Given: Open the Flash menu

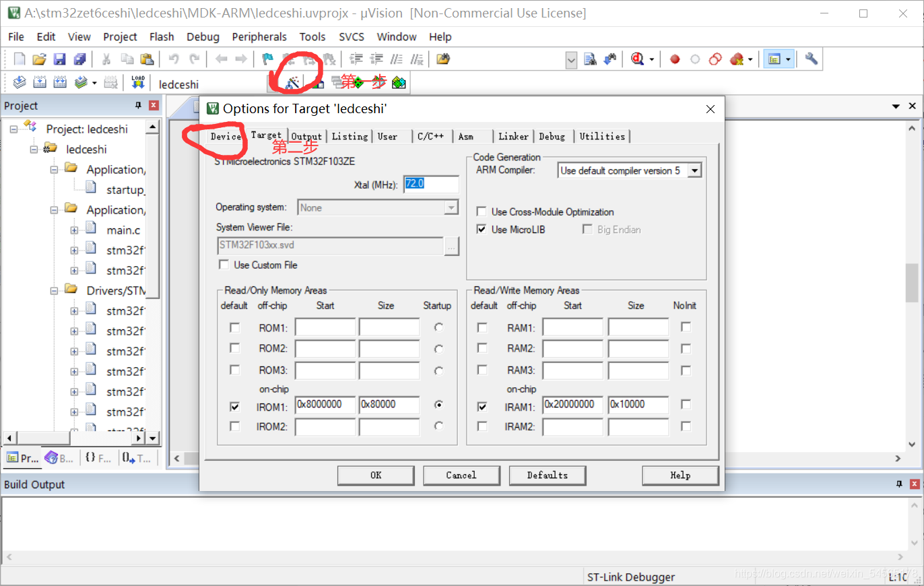Looking at the screenshot, I should pos(162,36).
